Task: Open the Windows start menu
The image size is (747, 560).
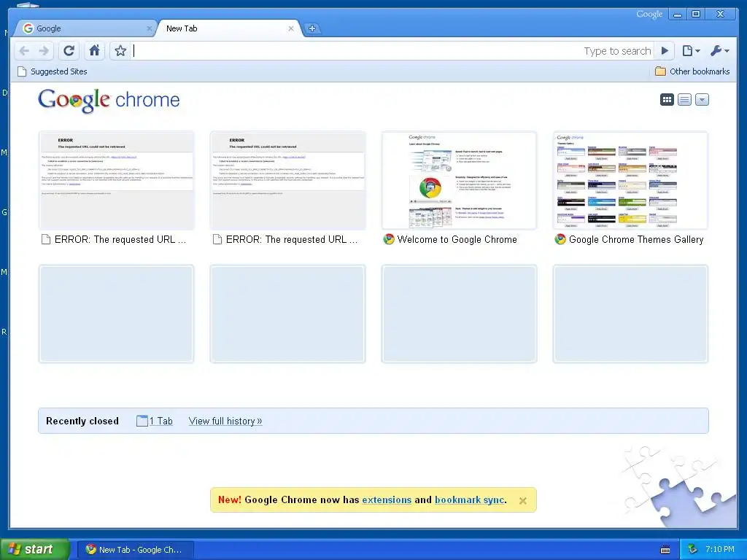Action: click(35, 550)
